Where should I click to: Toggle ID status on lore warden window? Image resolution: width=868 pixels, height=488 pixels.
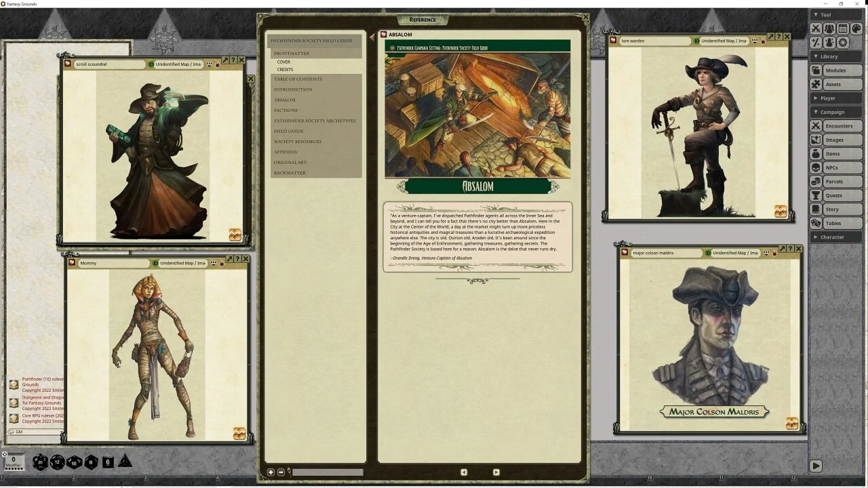coord(697,41)
